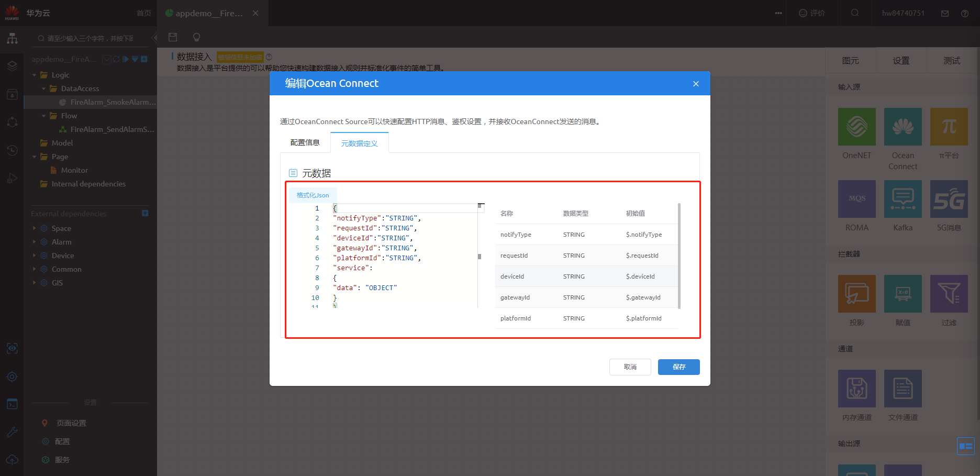Click the help icon next to 敏感信息未加密
The width and height of the screenshot is (980, 476).
(269, 57)
